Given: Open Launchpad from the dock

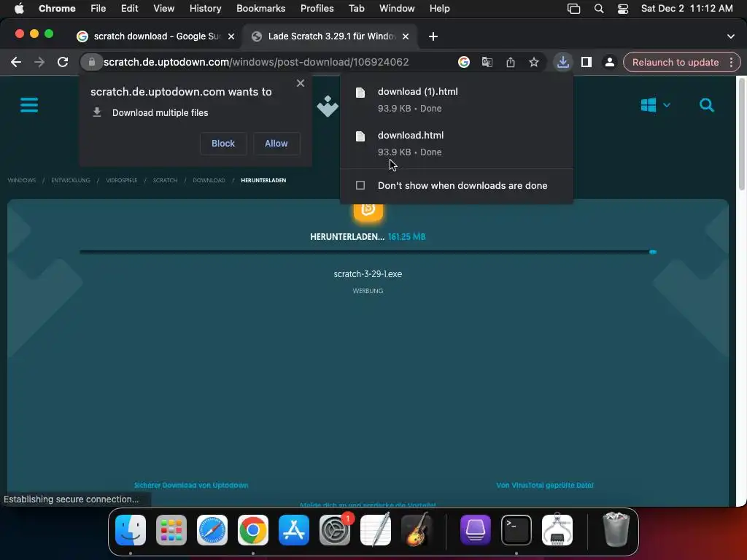Looking at the screenshot, I should [171, 529].
